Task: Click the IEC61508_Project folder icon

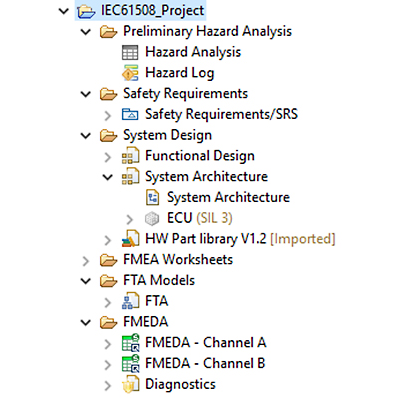Action: [x=86, y=11]
